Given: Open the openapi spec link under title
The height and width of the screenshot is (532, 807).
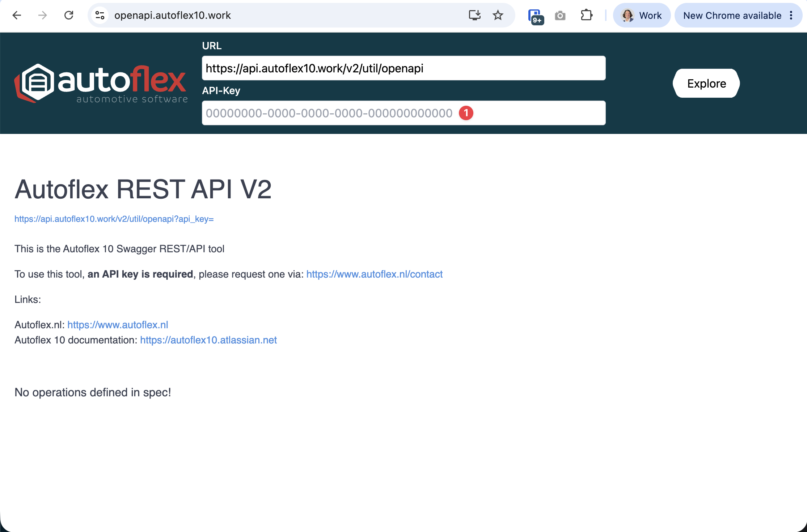Looking at the screenshot, I should (x=114, y=219).
